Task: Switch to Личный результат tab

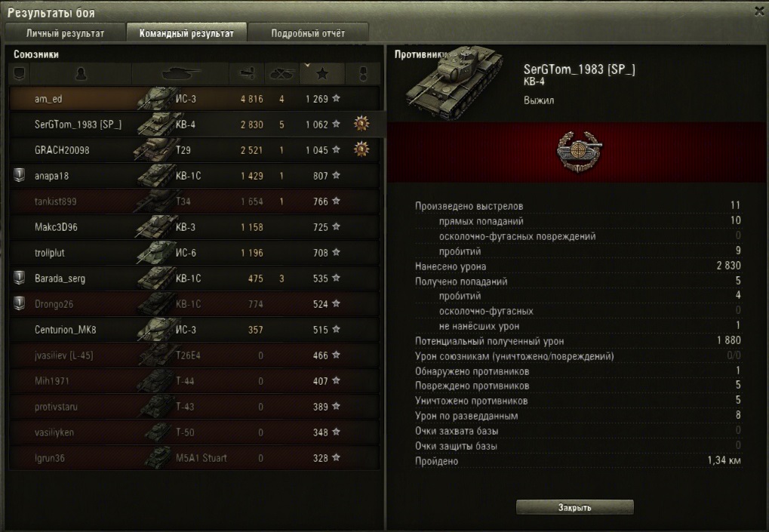Action: tap(65, 33)
